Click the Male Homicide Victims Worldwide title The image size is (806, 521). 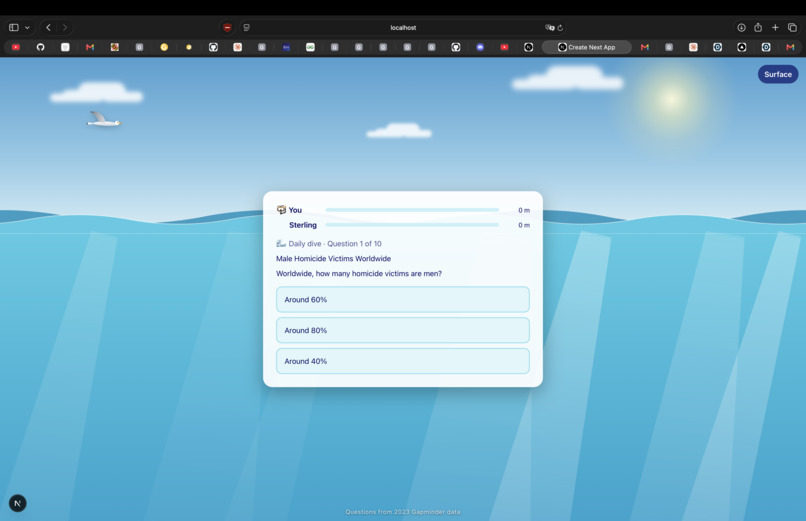334,258
